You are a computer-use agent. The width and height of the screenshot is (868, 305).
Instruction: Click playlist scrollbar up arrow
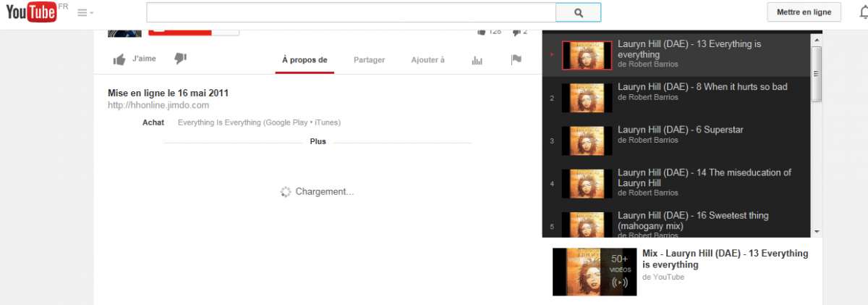tap(817, 40)
